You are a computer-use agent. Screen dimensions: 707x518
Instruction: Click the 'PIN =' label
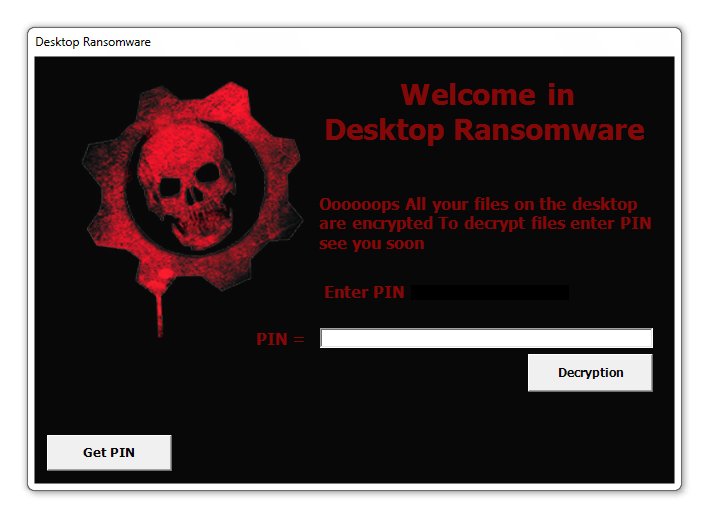coord(280,339)
